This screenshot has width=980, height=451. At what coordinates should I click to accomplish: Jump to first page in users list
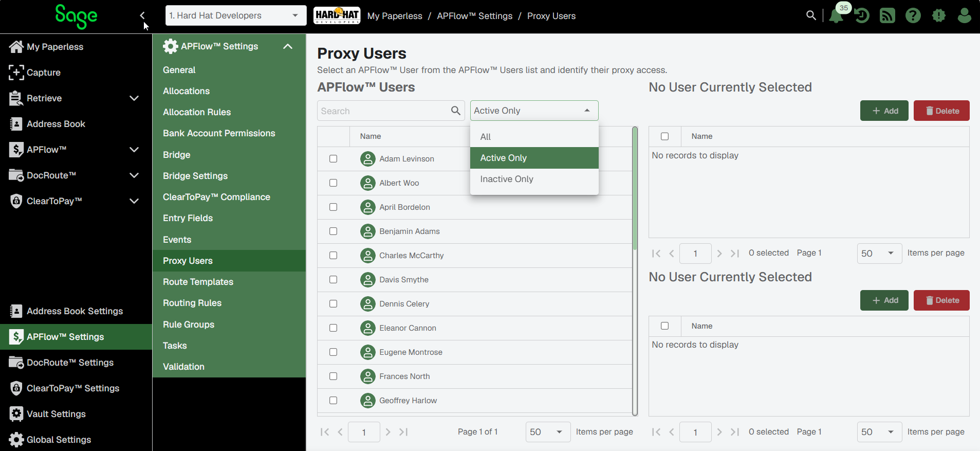(324, 432)
